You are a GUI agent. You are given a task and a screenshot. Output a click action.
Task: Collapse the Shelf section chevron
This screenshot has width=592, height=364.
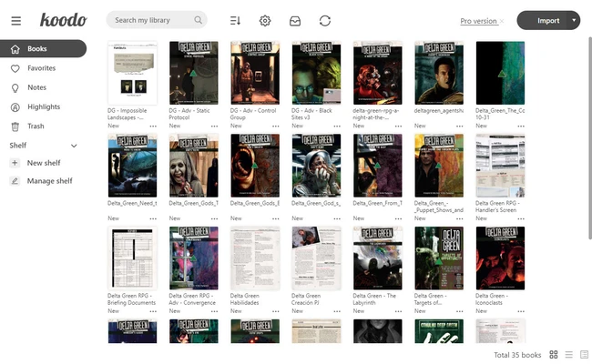pos(74,146)
